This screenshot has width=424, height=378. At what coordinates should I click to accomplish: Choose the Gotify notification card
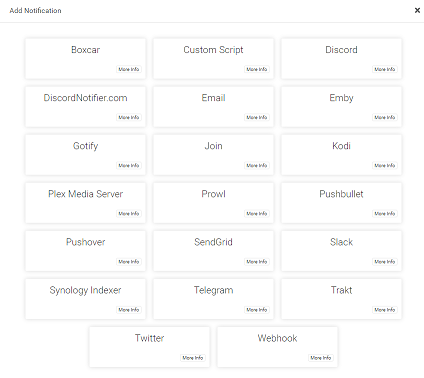point(85,155)
